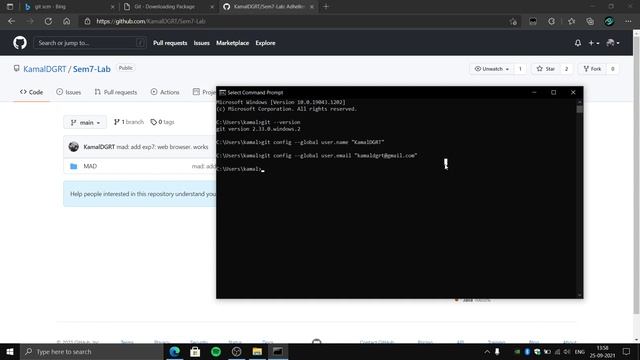Click the KamalDGRT commit author avatar
Image resolution: width=640 pixels, height=360 pixels.
(x=73, y=147)
